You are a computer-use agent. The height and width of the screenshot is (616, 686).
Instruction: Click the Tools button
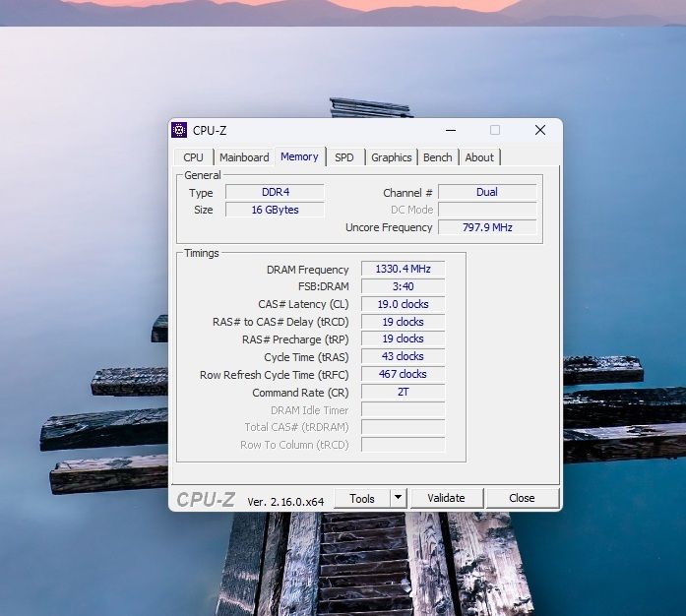(362, 498)
